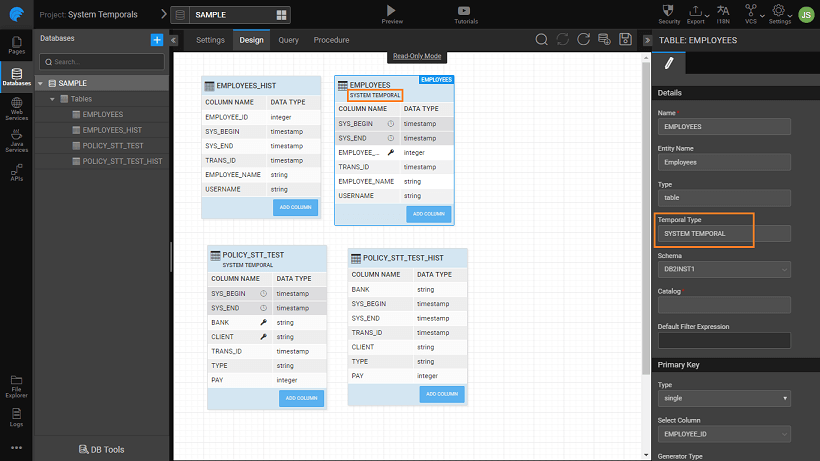This screenshot has width=820, height=461.
Task: Click the pencil edit icon under Table: Employees
Action: click(669, 63)
